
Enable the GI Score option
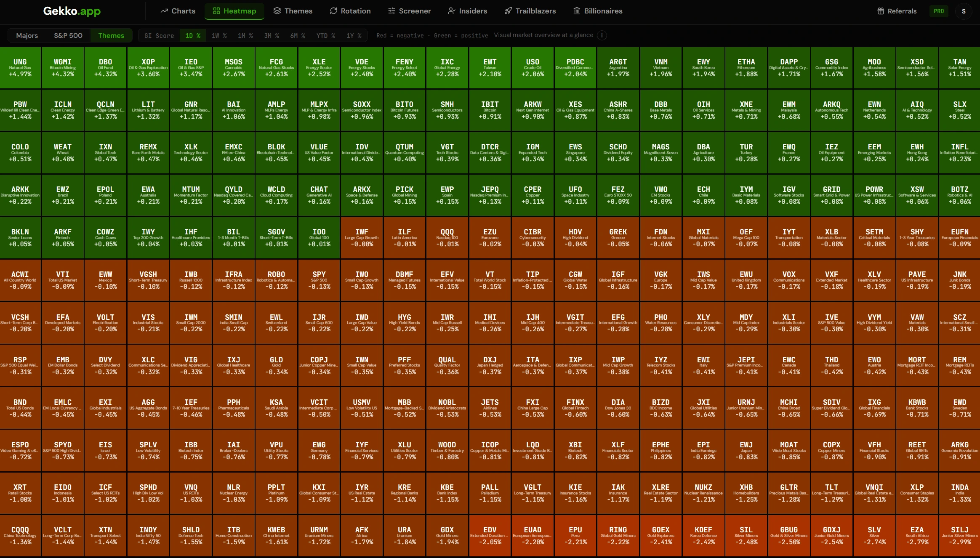click(159, 35)
